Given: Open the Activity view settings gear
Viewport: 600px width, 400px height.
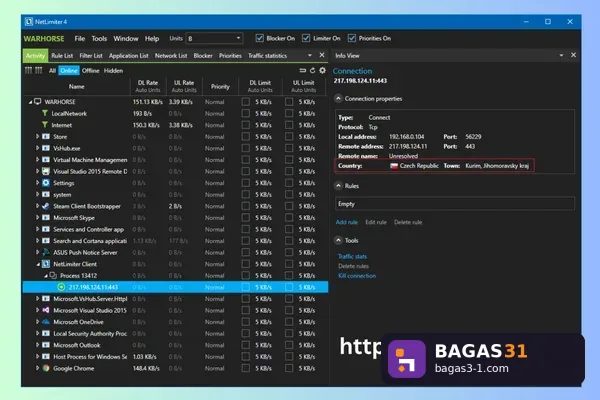Looking at the screenshot, I should [323, 70].
